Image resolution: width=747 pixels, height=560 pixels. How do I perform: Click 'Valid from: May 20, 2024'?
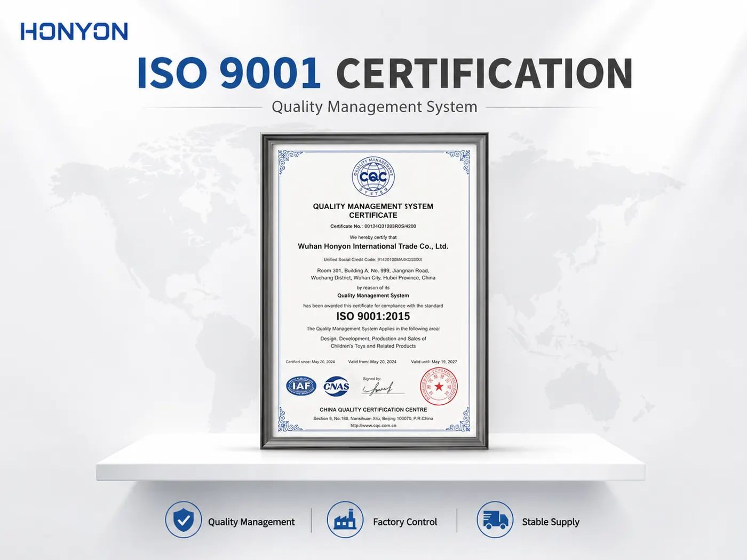coord(372,362)
